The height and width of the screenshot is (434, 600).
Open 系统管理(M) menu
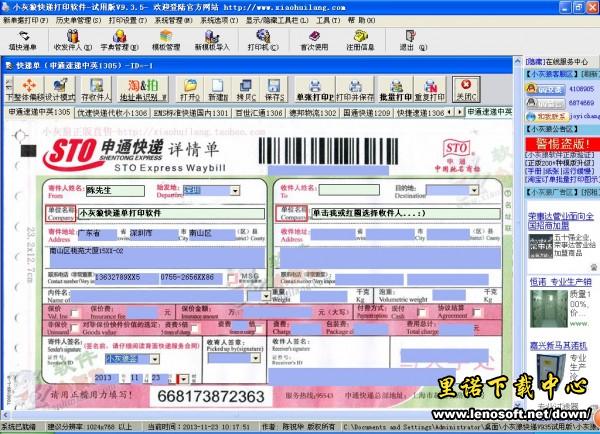pos(173,20)
